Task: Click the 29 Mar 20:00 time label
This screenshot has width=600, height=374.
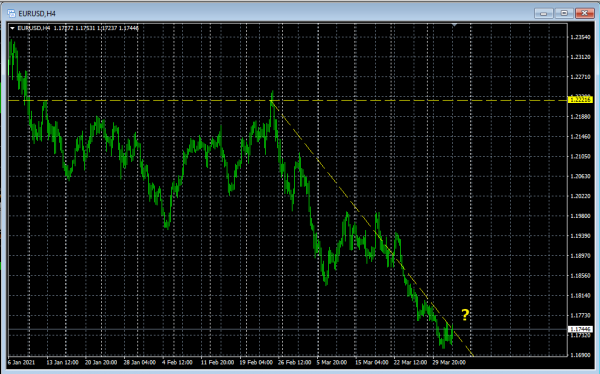Action: pos(449,362)
